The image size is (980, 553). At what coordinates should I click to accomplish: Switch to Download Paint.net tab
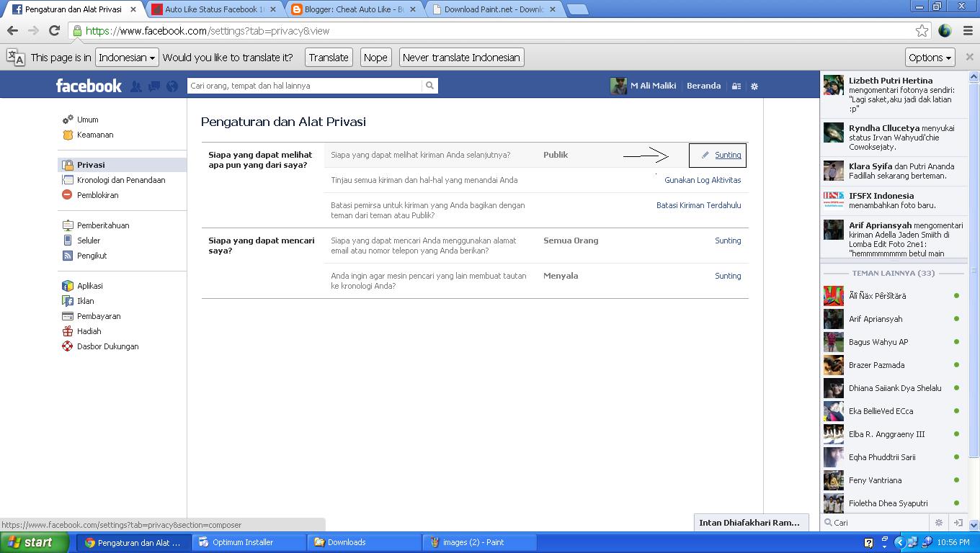click(493, 9)
